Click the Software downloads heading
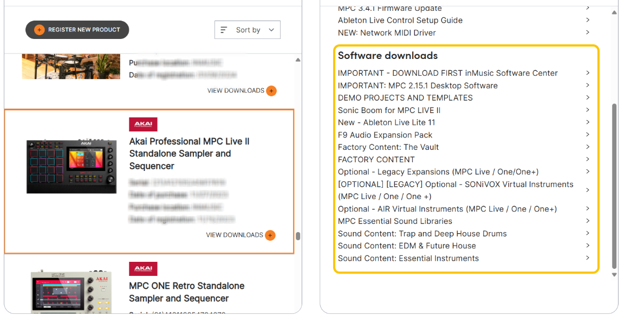 (388, 55)
